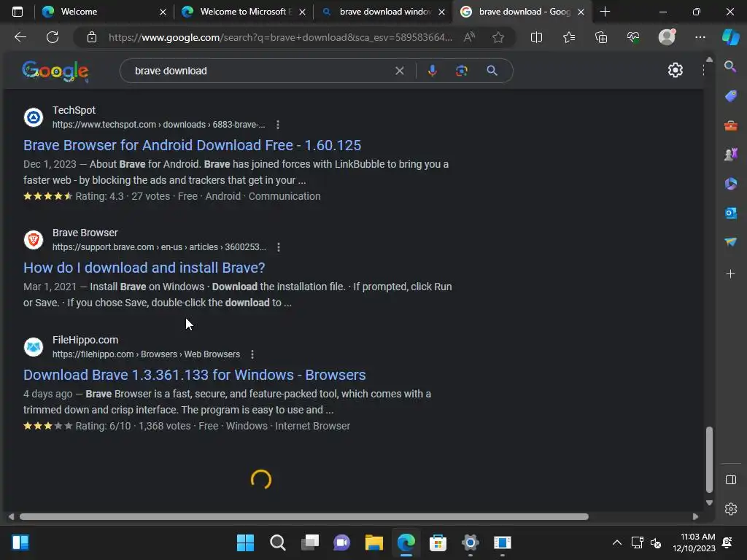View site information lock icon

coord(92,37)
